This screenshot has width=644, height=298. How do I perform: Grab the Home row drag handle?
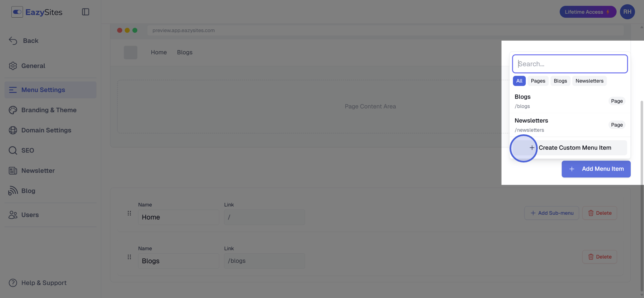pos(129,213)
